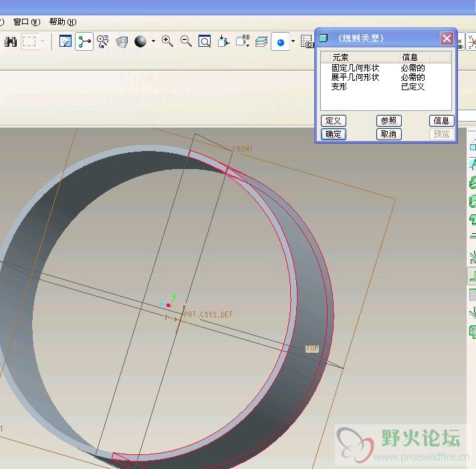Click the binoculars search icon
Image resolution: width=476 pixels, height=469 pixels.
tap(11, 41)
